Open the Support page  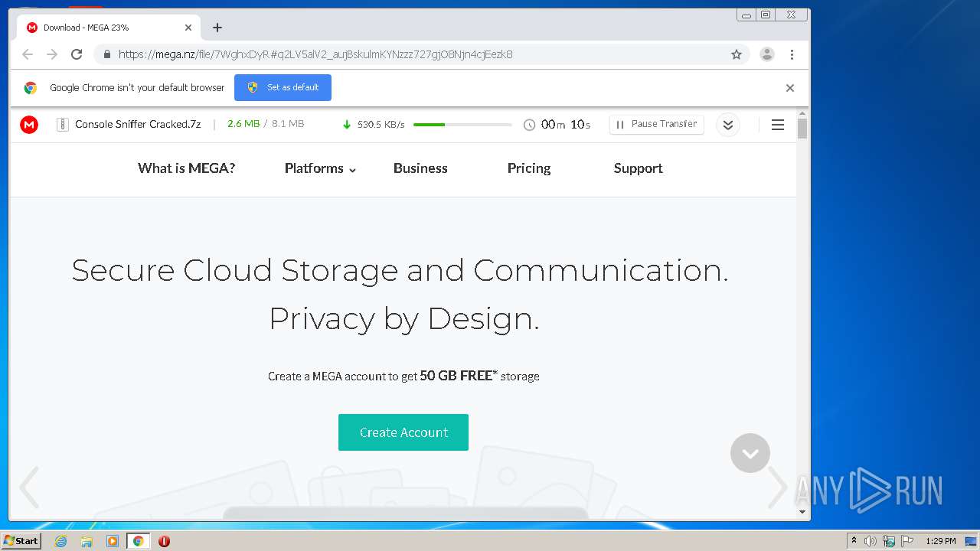(638, 168)
